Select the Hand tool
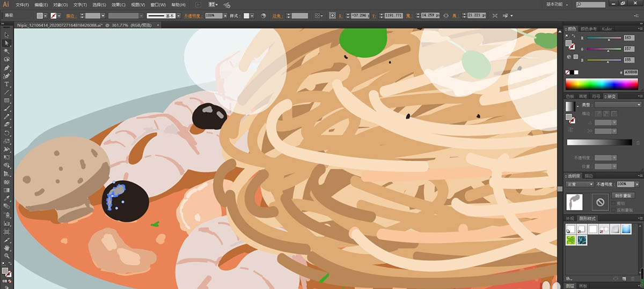This screenshot has width=644, height=289. coord(7,248)
